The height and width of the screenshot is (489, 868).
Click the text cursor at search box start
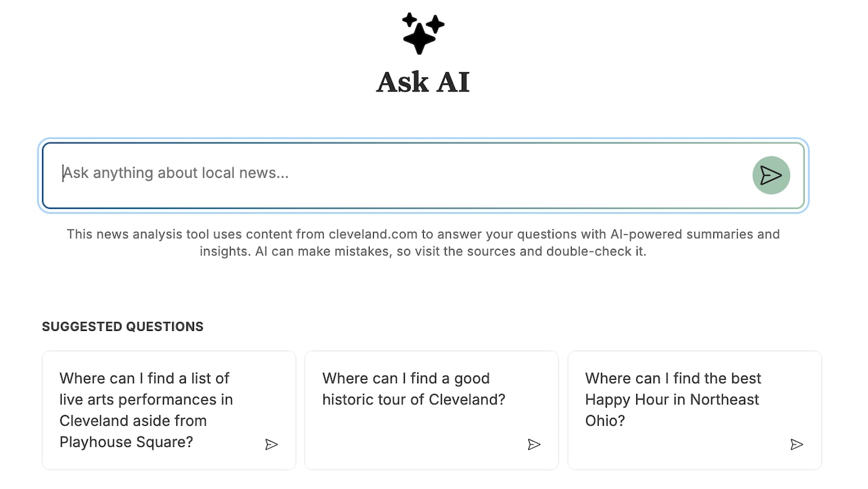coord(63,174)
